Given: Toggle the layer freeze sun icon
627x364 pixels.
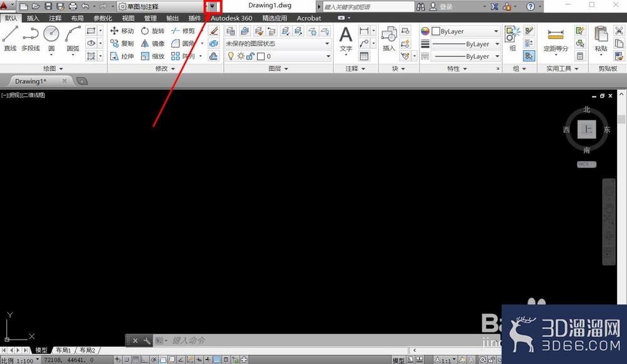Looking at the screenshot, I should [241, 56].
